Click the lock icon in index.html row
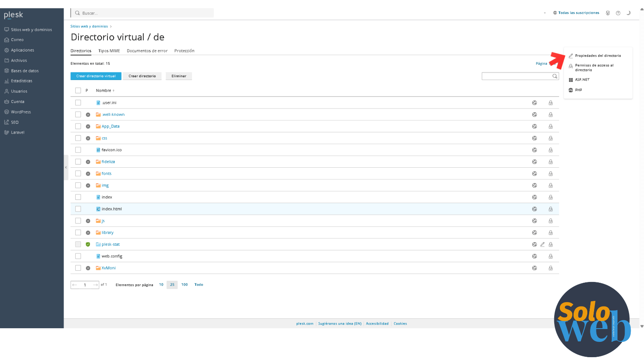 tap(551, 209)
